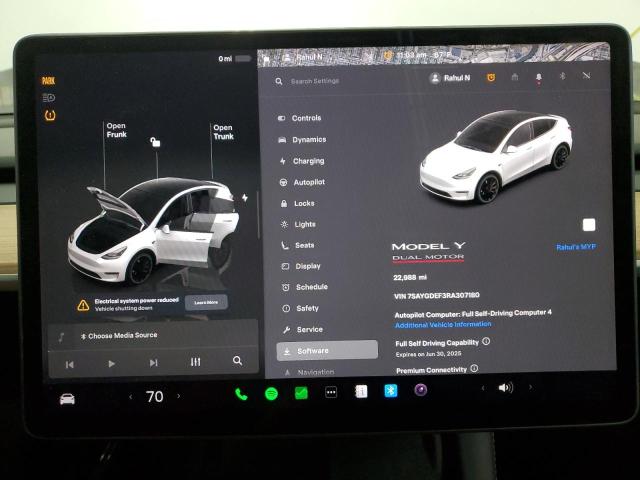Click the Learn More alert button
This screenshot has width=640, height=480.
pyautogui.click(x=206, y=302)
